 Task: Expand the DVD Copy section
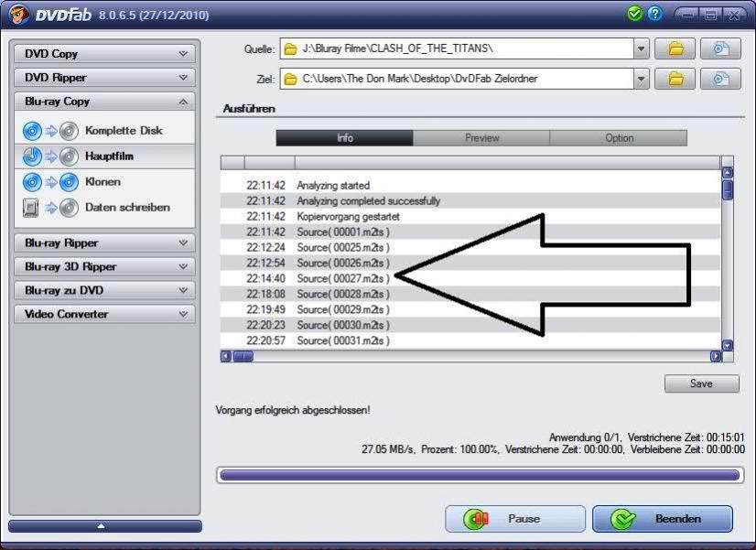click(x=104, y=53)
